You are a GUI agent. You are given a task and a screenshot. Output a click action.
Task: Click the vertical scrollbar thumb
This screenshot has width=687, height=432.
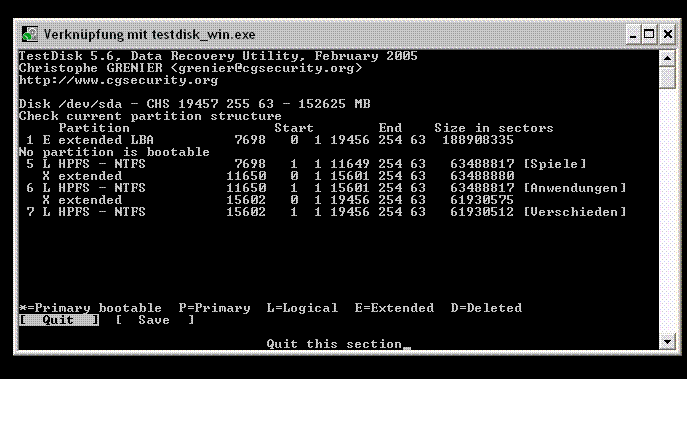(667, 77)
